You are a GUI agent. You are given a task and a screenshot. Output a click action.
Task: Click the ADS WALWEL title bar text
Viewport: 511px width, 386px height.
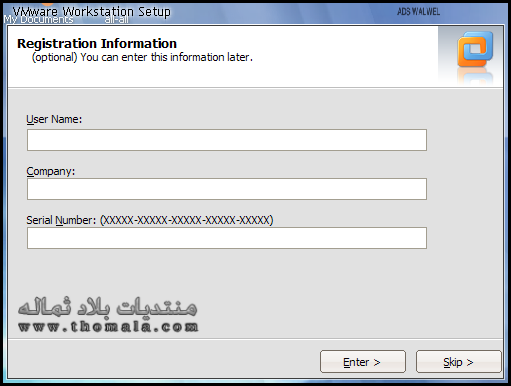pos(418,12)
